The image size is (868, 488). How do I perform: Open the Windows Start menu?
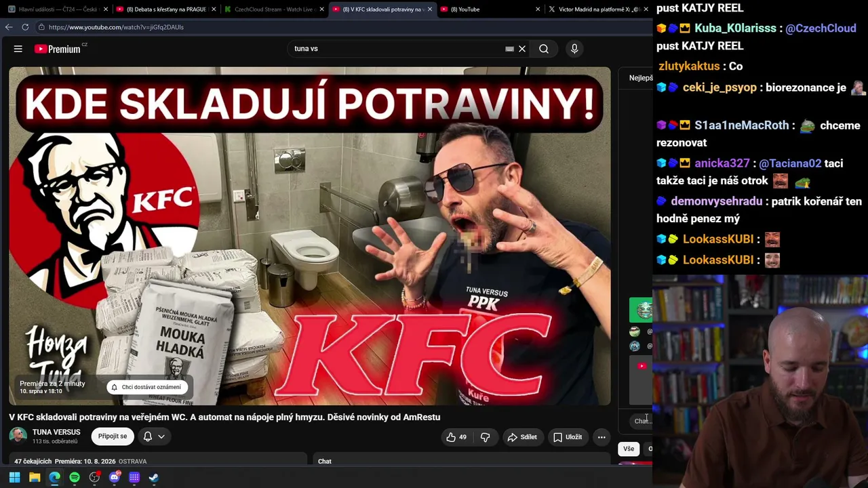tap(14, 478)
